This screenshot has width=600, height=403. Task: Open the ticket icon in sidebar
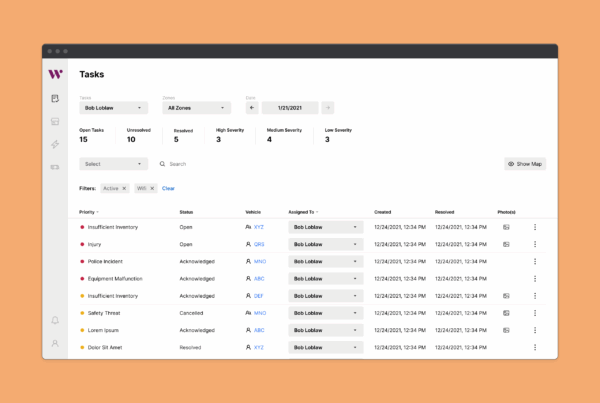pyautogui.click(x=55, y=167)
